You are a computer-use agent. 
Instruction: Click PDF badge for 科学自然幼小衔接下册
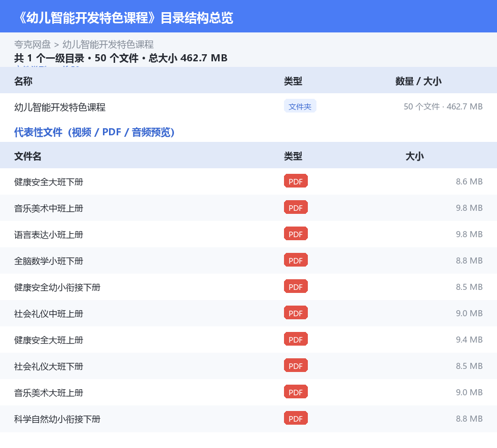296,418
